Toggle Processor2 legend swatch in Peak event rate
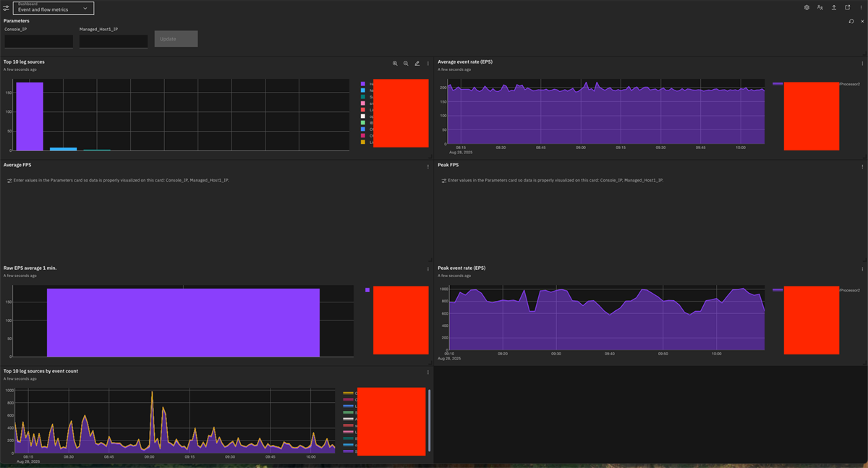The width and height of the screenshot is (868, 468). pyautogui.click(x=778, y=290)
